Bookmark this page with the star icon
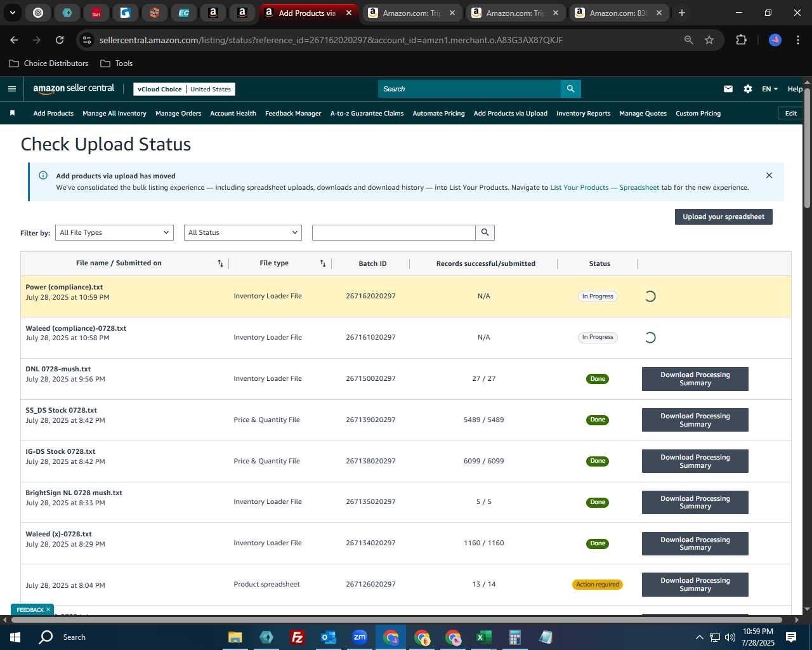The height and width of the screenshot is (650, 812). tap(709, 40)
